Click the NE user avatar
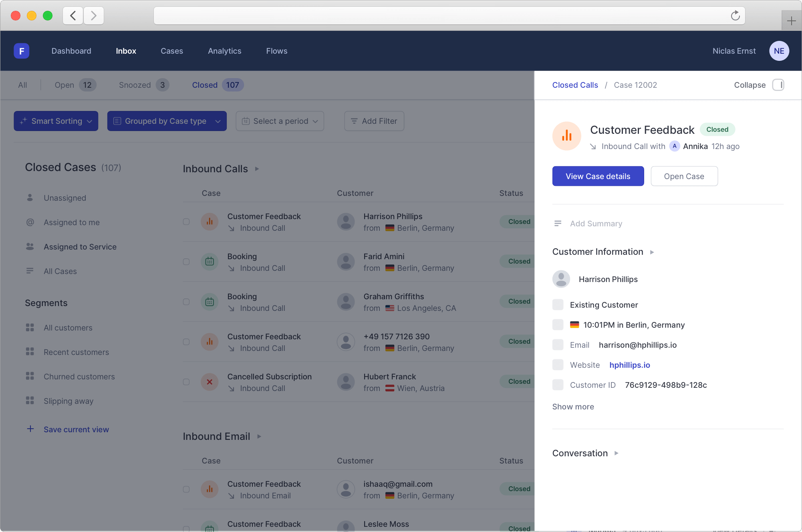Viewport: 802px width, 532px height. [779, 51]
